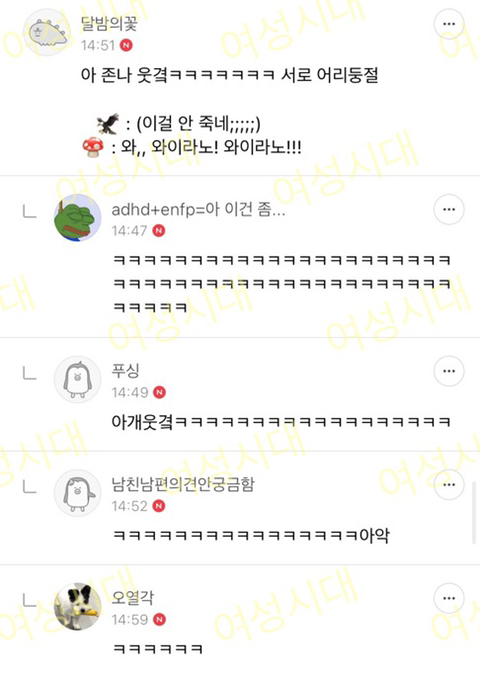View 오열각's dog profile avatar
480x678 pixels.
tap(77, 606)
